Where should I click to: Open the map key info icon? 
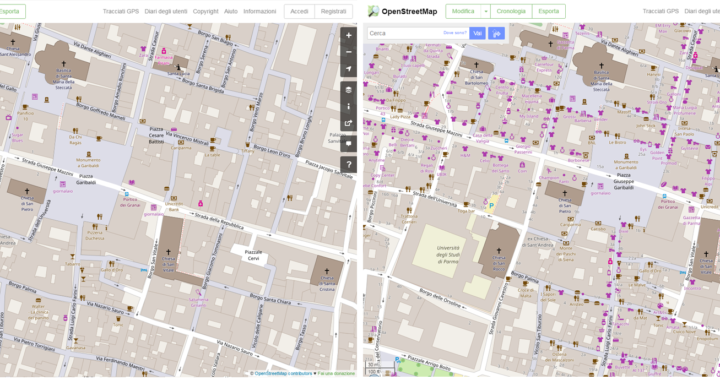(349, 106)
